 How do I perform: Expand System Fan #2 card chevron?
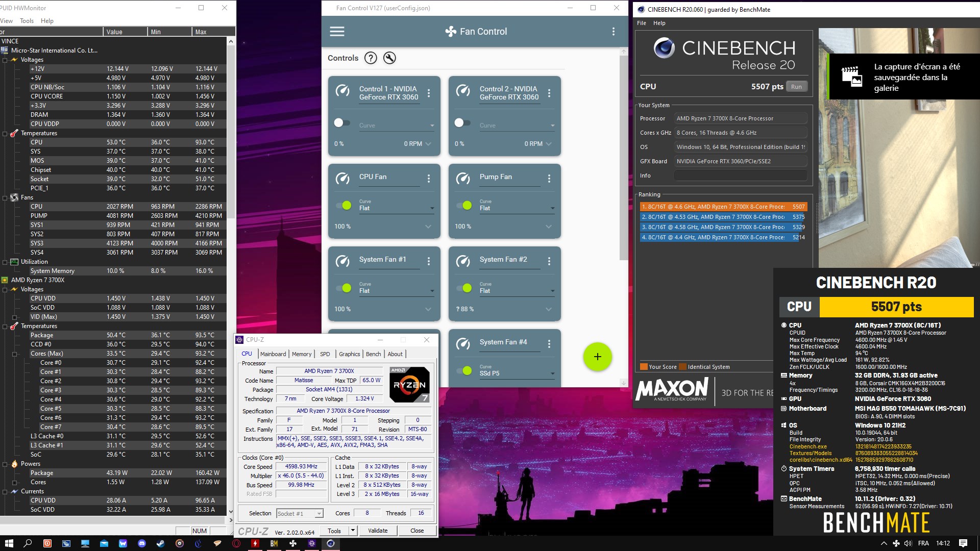point(549,309)
